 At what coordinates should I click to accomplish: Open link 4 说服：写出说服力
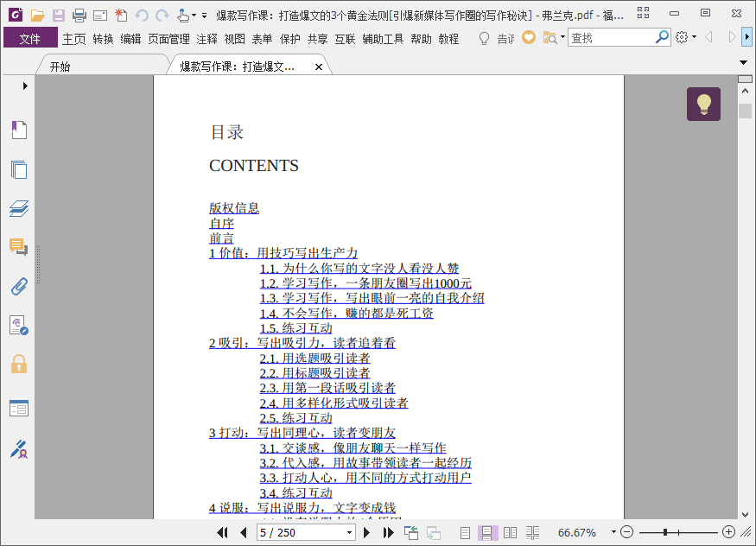click(x=302, y=507)
